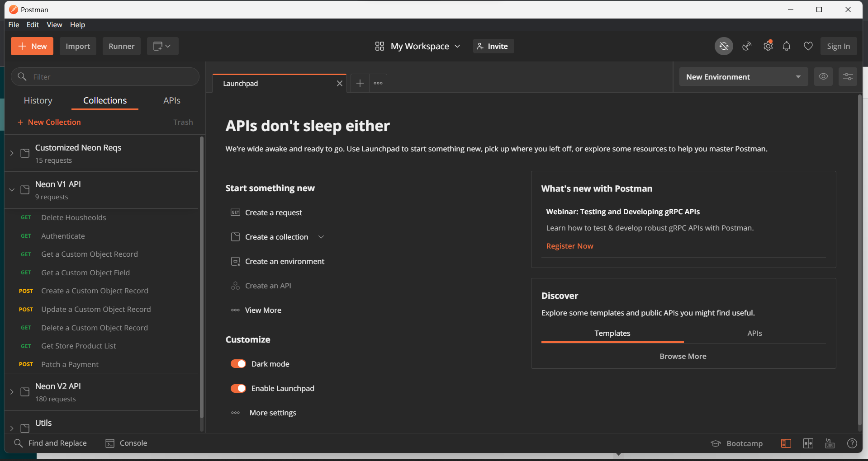Switch to two pane view icon
868x461 pixels.
pyautogui.click(x=808, y=443)
